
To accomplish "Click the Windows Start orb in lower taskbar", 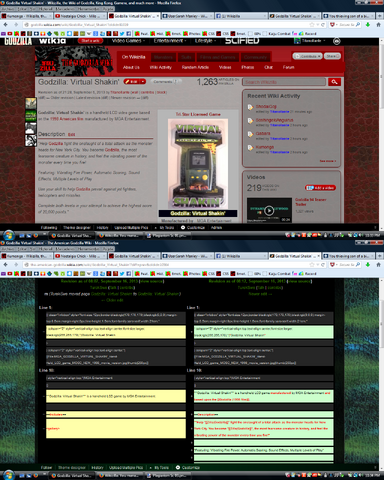I will click(x=8, y=475).
